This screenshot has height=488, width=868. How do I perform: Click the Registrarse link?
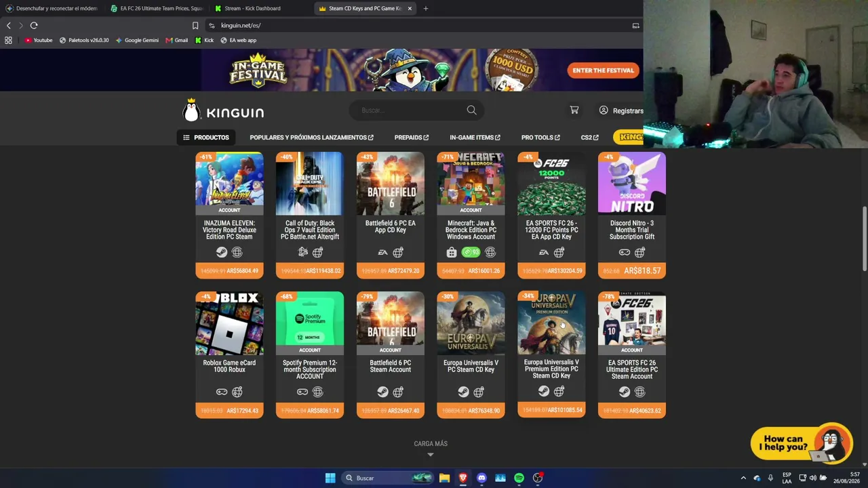[628, 111]
